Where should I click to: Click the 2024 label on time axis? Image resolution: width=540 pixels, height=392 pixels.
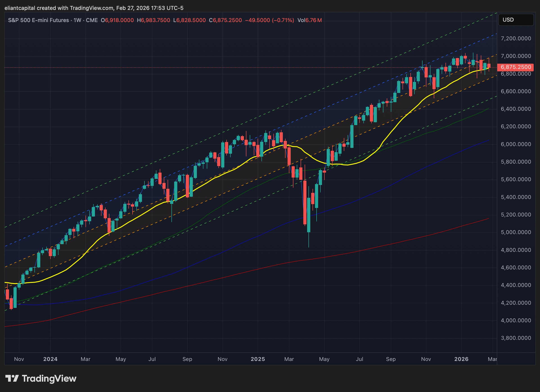(x=50, y=359)
